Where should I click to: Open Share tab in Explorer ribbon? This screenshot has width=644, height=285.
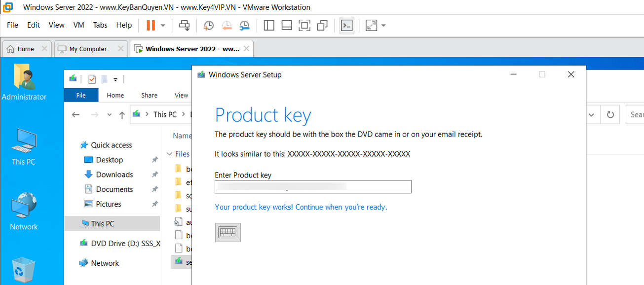149,95
